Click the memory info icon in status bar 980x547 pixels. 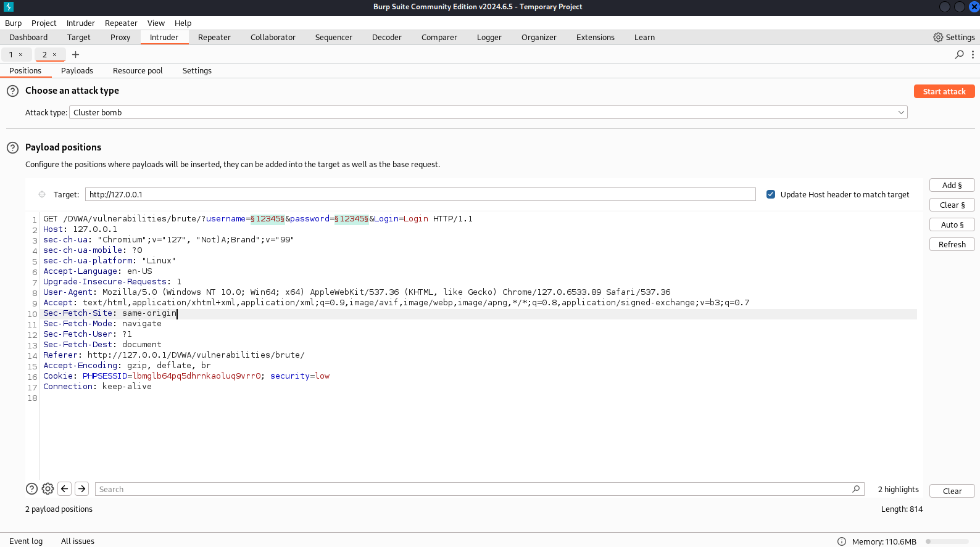[842, 541]
